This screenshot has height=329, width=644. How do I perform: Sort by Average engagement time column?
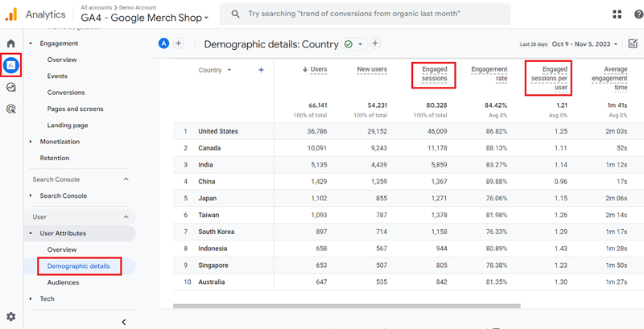[609, 78]
